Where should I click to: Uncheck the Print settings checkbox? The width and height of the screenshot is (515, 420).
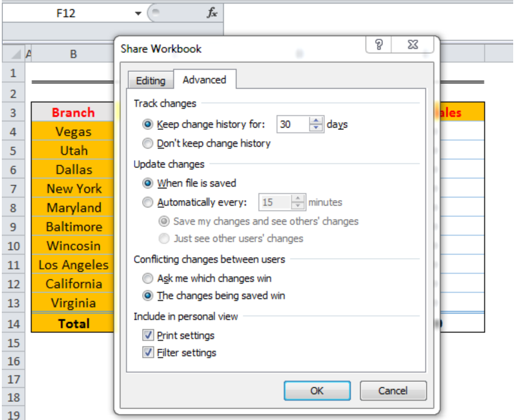(x=148, y=335)
